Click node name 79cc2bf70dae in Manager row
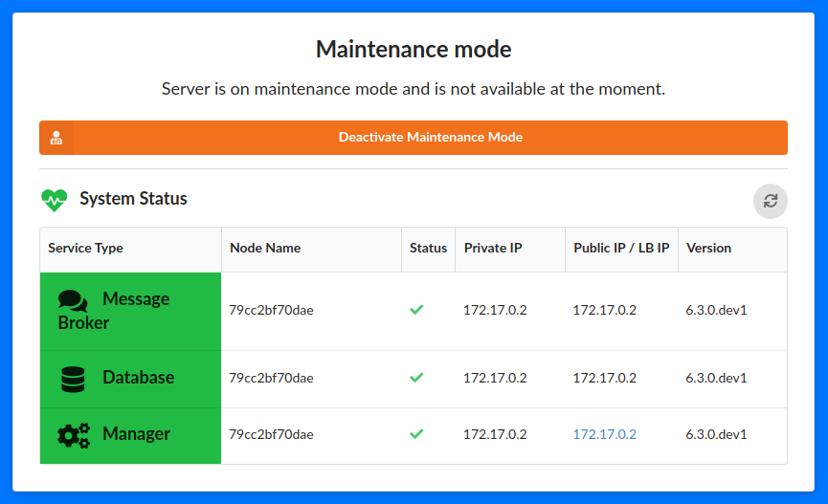 tap(271, 434)
